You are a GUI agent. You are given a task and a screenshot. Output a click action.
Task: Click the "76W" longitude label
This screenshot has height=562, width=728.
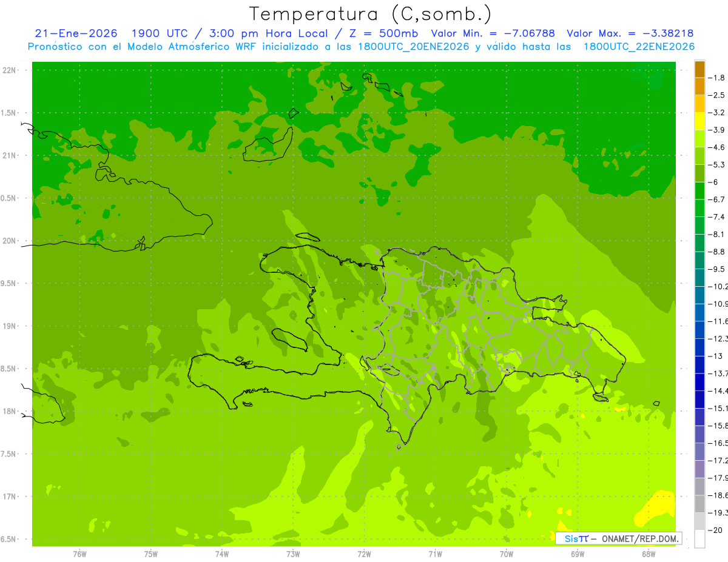pos(79,554)
